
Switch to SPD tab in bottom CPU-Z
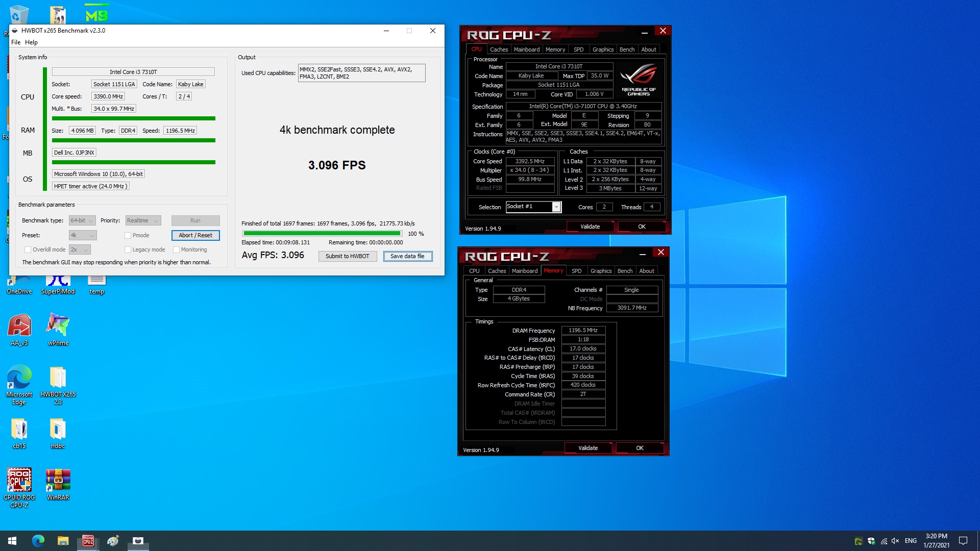click(577, 271)
